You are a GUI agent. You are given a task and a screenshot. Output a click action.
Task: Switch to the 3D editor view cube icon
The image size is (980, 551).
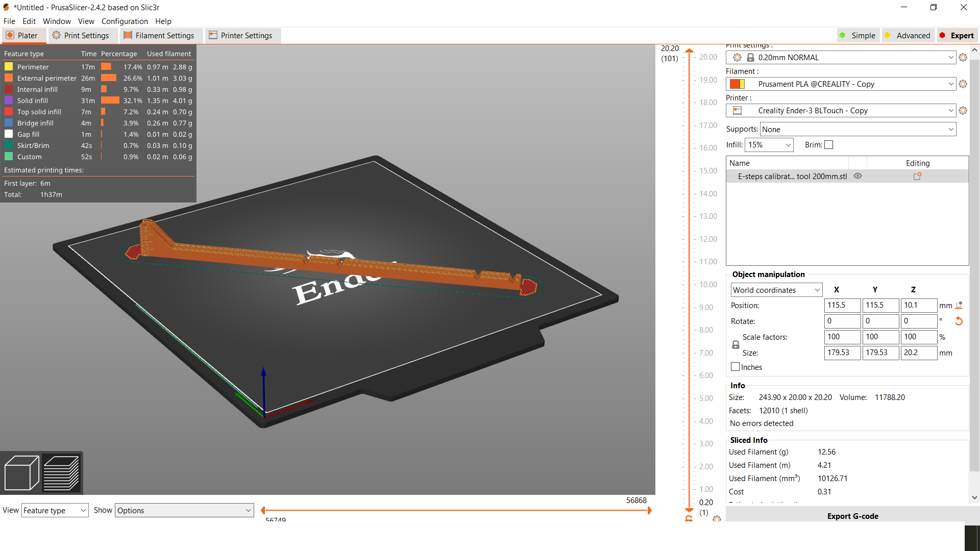(x=21, y=472)
